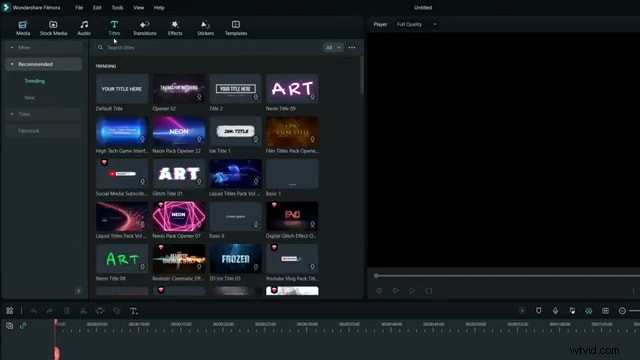Open the Full Quality dropdown in Player
Screen dimensions: 640x360
pos(416,24)
